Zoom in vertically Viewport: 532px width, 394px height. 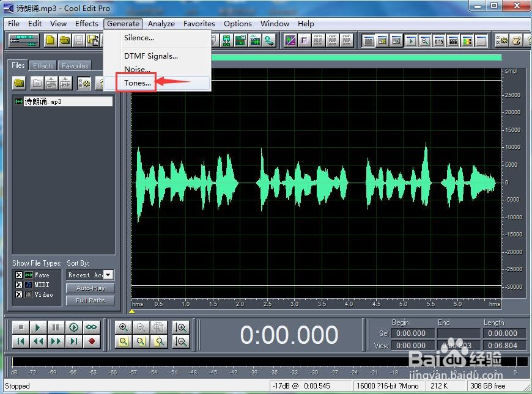pos(180,327)
